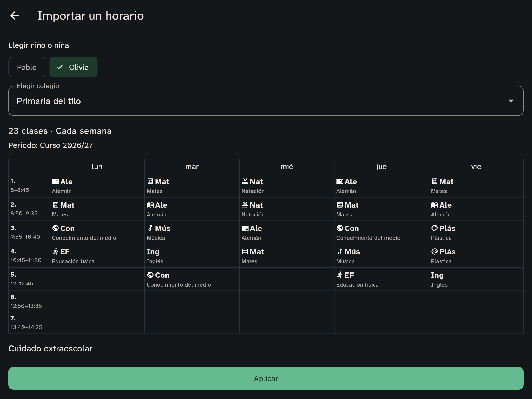Click the palette icon in Friday's period 3 Plástica
The width and height of the screenshot is (532, 399).
pyautogui.click(x=434, y=228)
